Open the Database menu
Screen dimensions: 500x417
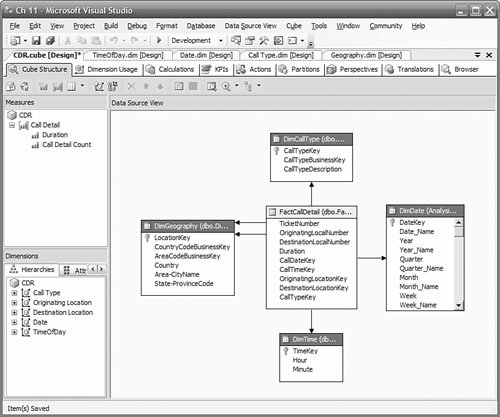coord(201,26)
